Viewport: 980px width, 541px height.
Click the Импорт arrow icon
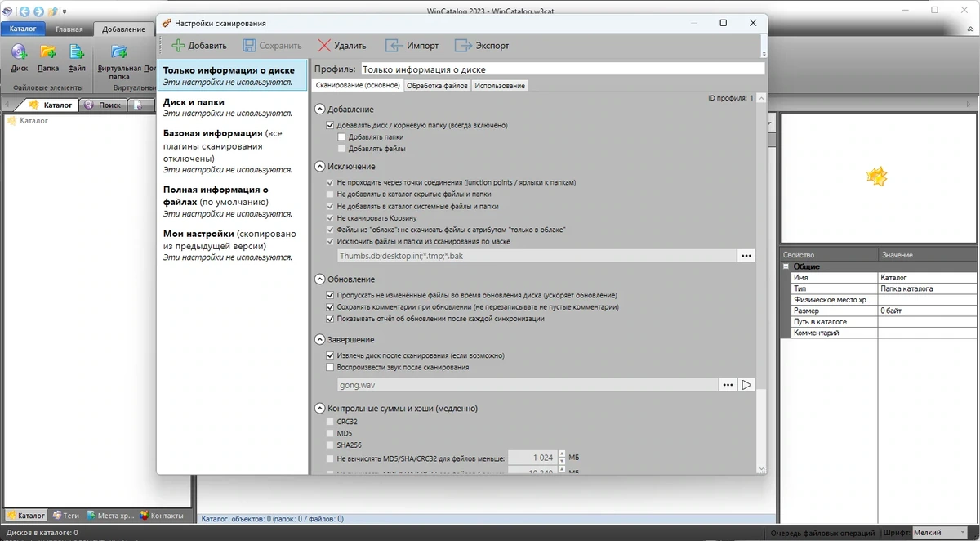point(394,46)
